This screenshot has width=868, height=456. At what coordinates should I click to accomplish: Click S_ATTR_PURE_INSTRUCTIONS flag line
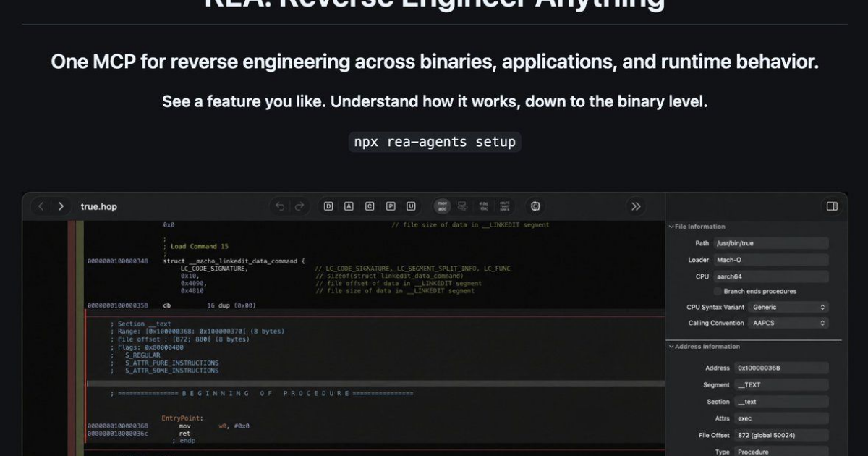[x=171, y=363]
